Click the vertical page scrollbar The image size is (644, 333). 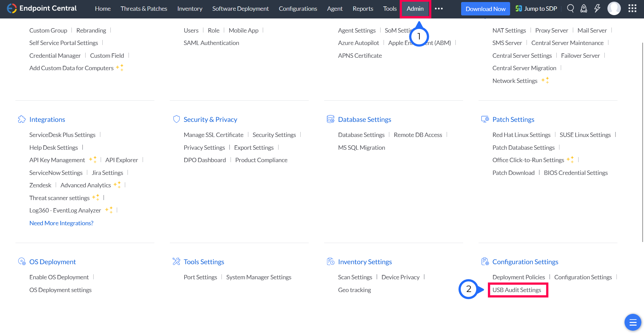[642, 141]
